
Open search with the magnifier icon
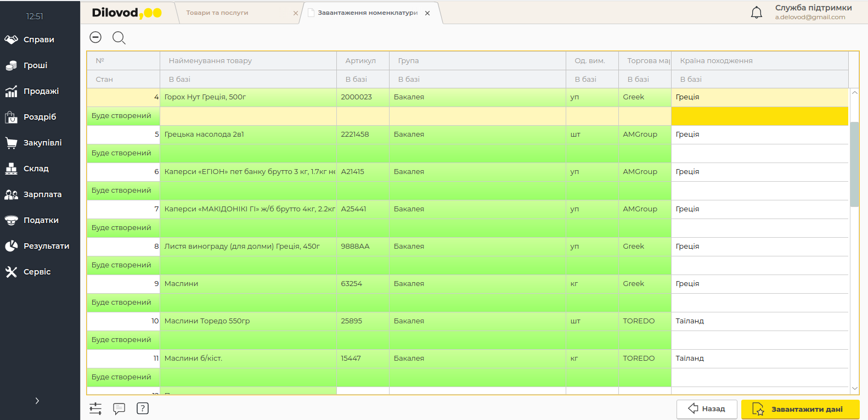click(119, 37)
